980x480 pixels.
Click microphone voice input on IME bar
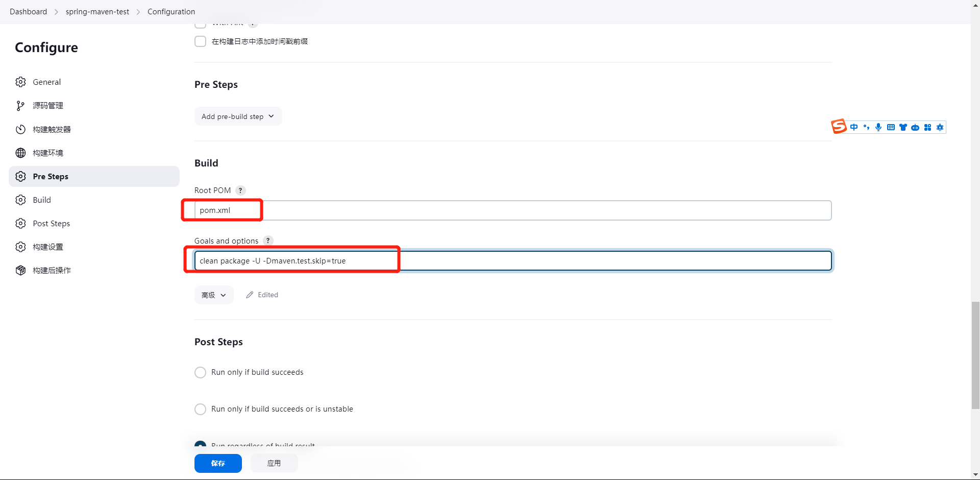(x=878, y=127)
